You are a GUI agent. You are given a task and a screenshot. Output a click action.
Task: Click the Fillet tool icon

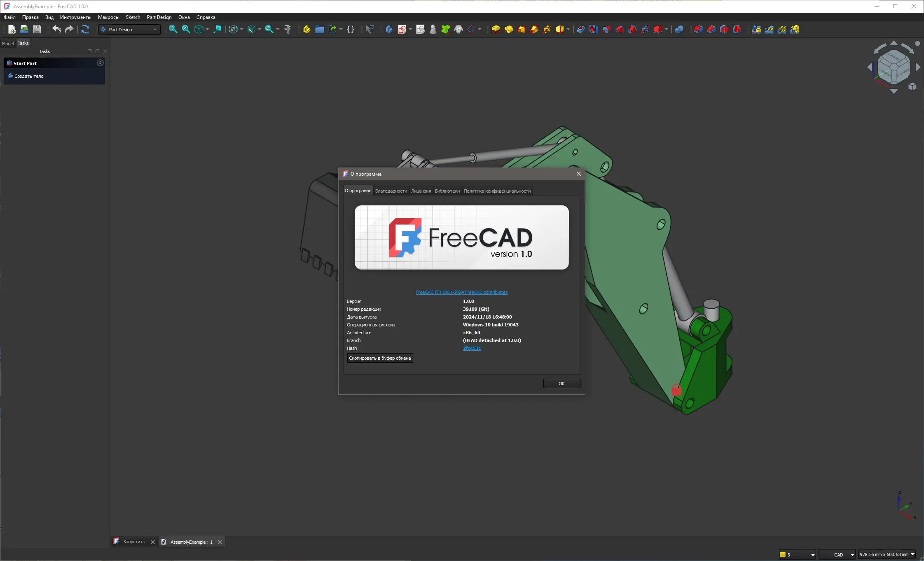[698, 29]
